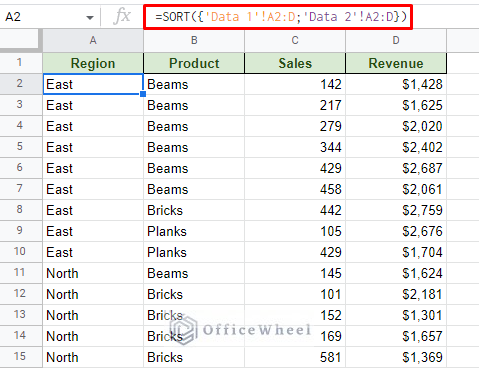Image resolution: width=479 pixels, height=368 pixels.
Task: Click the Revenue cell $2,061
Action: pos(396,189)
